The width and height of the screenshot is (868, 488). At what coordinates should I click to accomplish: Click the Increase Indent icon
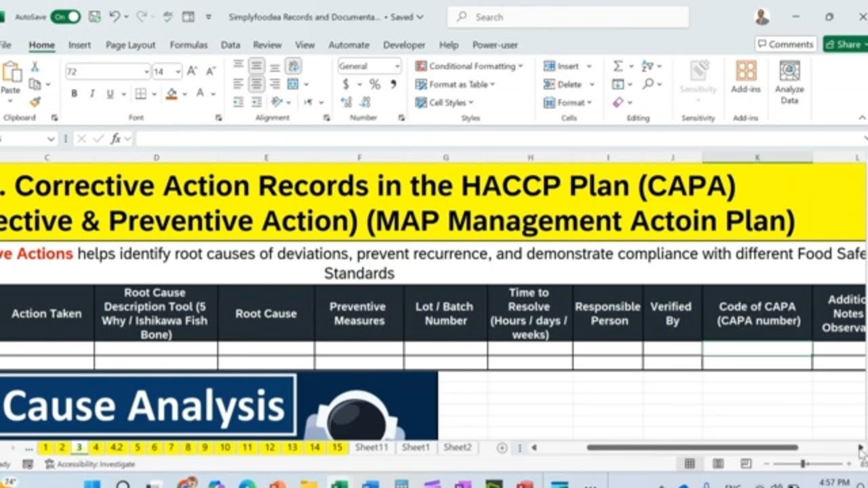pos(256,102)
